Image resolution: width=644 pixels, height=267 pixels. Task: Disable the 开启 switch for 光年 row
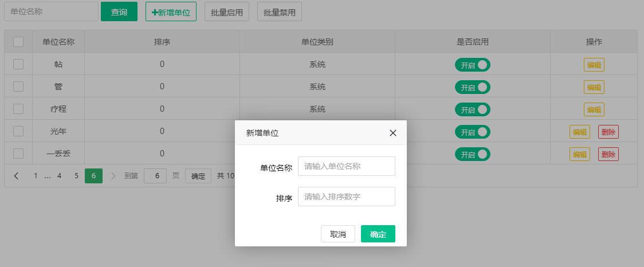click(x=472, y=132)
